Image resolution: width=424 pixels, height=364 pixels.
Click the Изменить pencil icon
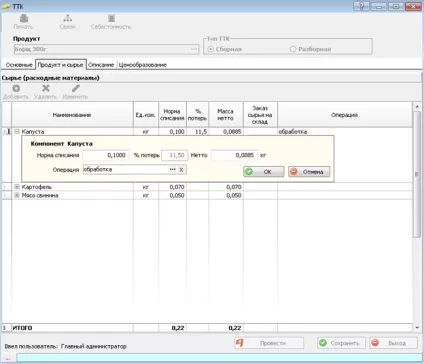click(x=76, y=88)
